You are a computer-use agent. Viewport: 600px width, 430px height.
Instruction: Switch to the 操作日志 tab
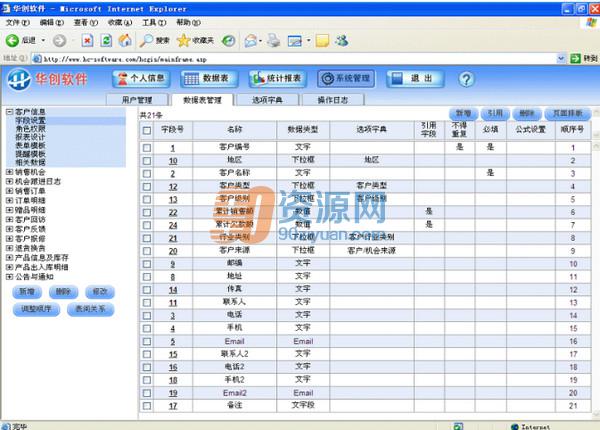(x=333, y=100)
